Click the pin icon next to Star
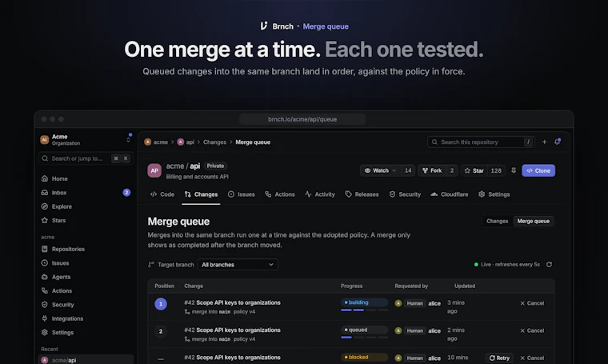This screenshot has width=608, height=364. tap(514, 170)
